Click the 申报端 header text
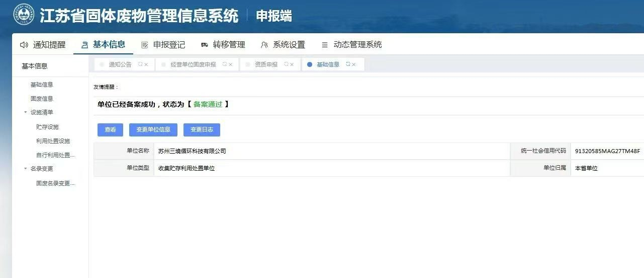This screenshot has width=644, height=278. 274,16
